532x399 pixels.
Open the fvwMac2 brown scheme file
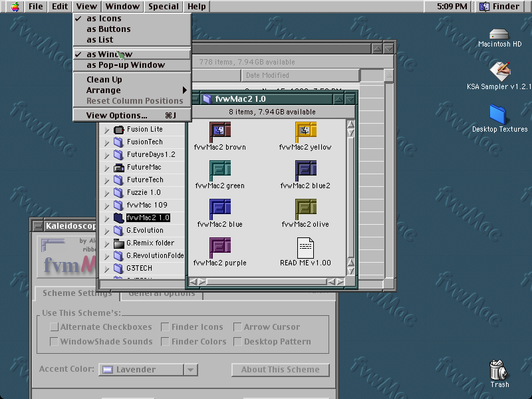click(x=220, y=132)
